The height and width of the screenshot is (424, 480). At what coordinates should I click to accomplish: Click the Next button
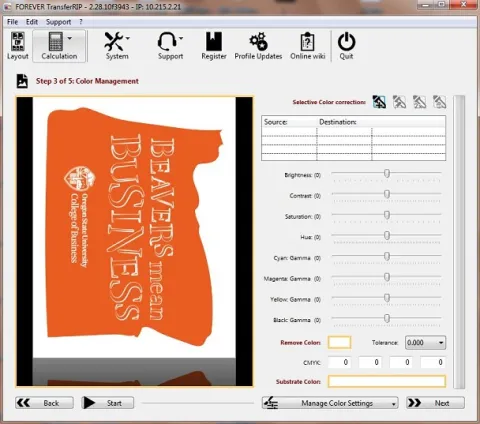[x=435, y=403]
